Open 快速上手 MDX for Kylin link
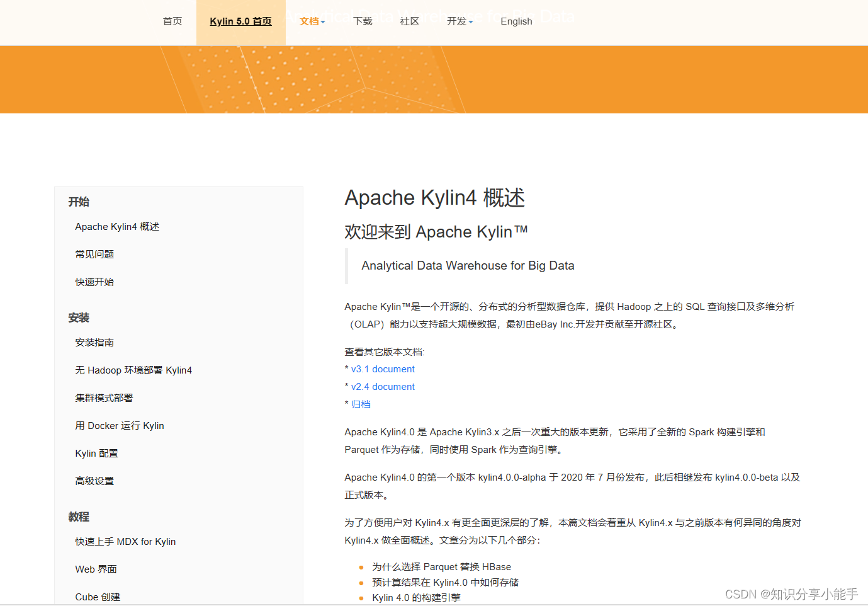868x606 pixels. 125,542
